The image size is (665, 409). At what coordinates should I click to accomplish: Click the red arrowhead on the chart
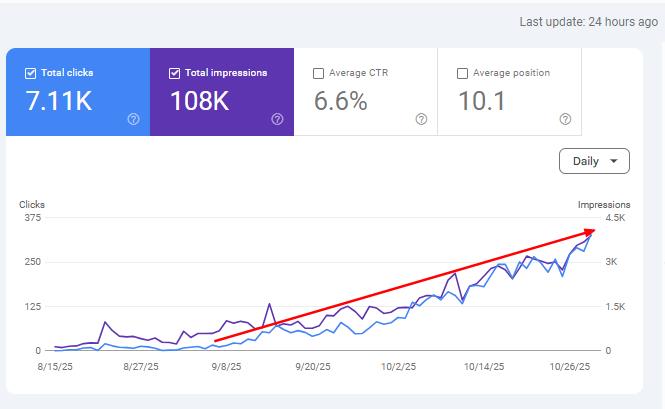click(x=590, y=232)
